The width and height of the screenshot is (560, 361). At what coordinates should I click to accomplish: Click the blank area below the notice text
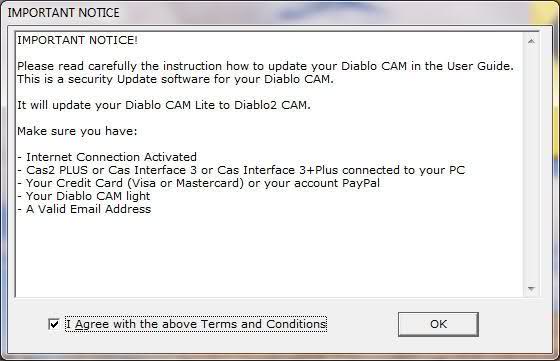click(270, 255)
